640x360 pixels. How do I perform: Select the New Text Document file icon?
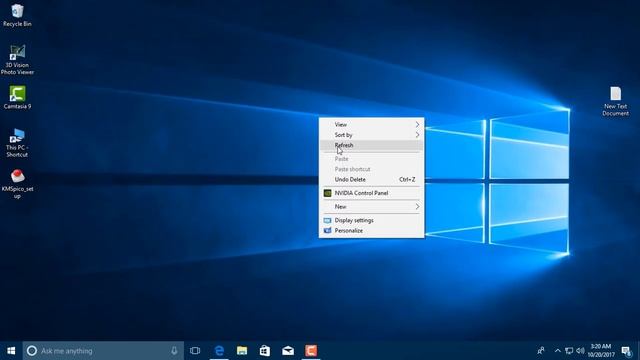616,101
